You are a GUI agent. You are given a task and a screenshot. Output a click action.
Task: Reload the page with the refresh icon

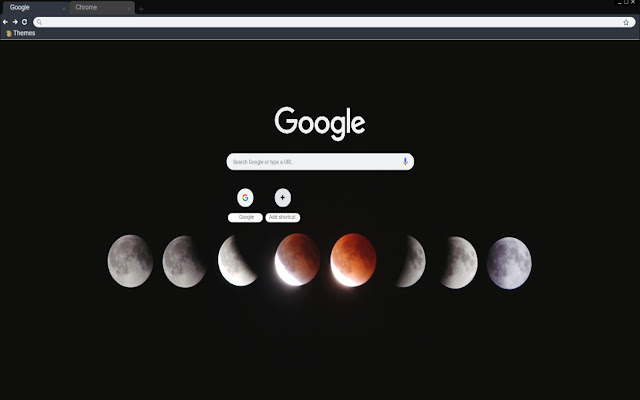24,22
